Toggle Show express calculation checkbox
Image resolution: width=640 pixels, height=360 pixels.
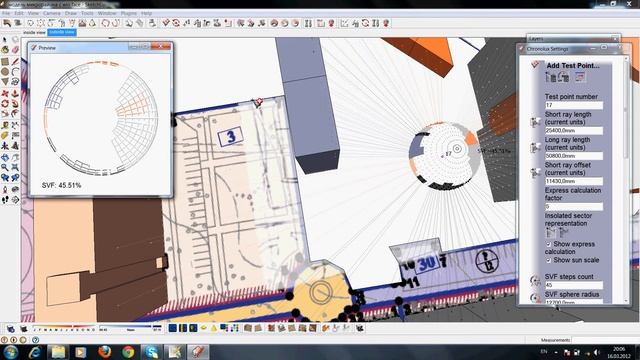click(549, 244)
